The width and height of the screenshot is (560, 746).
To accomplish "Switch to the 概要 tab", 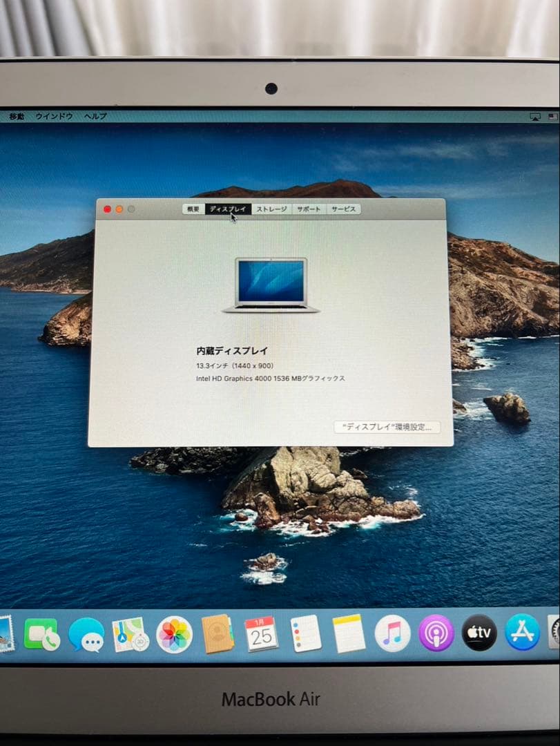I will tap(193, 209).
